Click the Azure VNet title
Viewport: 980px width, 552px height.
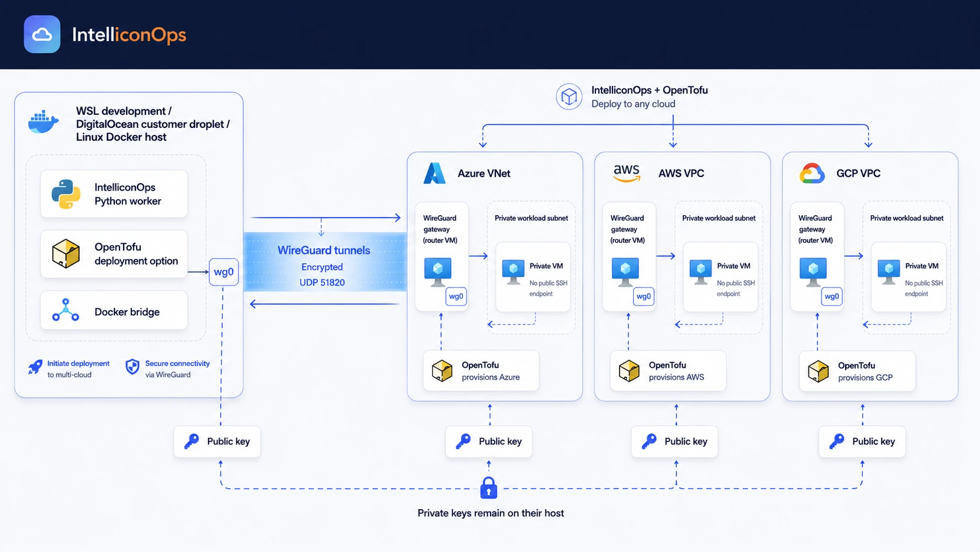(x=484, y=174)
